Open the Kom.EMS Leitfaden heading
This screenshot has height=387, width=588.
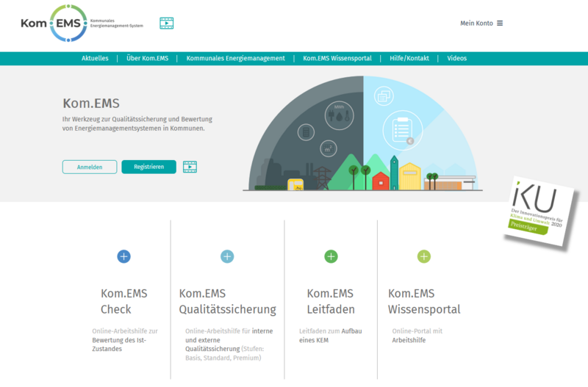pos(331,301)
